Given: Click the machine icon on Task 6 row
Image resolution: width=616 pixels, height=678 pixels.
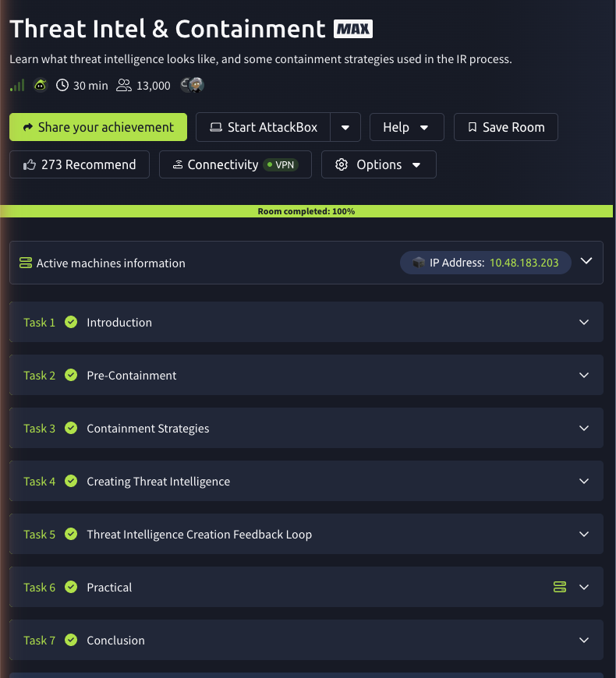Looking at the screenshot, I should click(560, 587).
